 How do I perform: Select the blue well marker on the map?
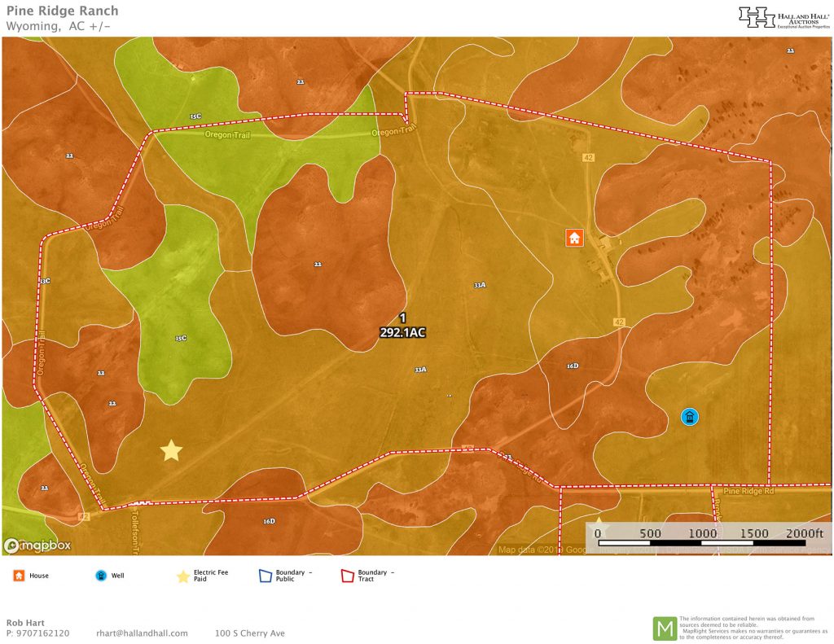coord(689,418)
